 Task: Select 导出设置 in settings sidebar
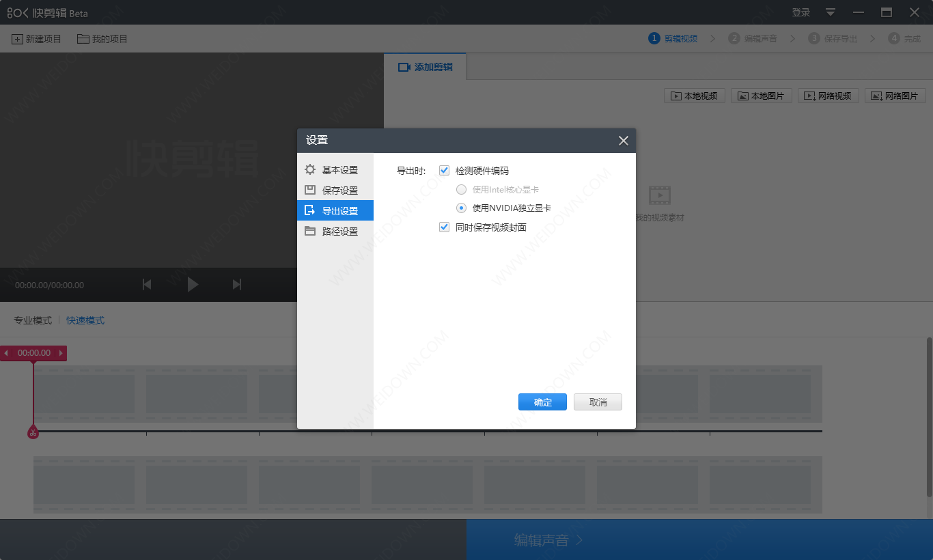[335, 211]
